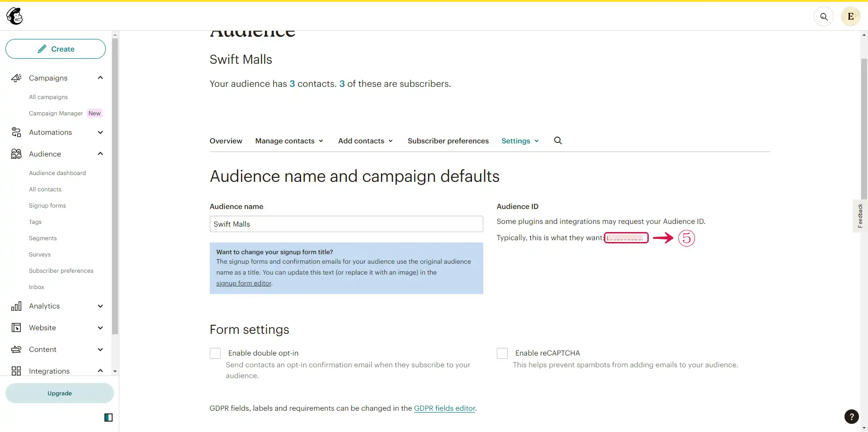Go to Audience dashboard
The height and width of the screenshot is (432, 868).
(x=57, y=173)
